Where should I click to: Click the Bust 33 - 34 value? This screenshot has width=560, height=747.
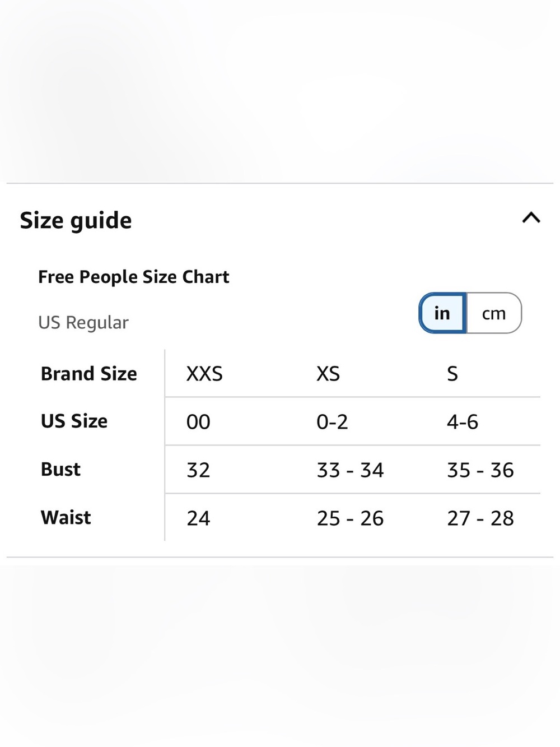tap(350, 470)
